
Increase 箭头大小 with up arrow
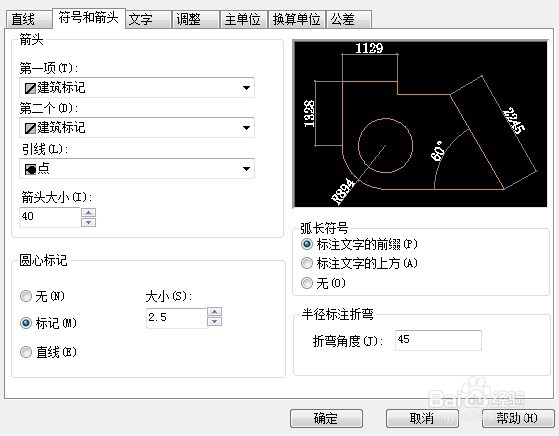pos(88,213)
